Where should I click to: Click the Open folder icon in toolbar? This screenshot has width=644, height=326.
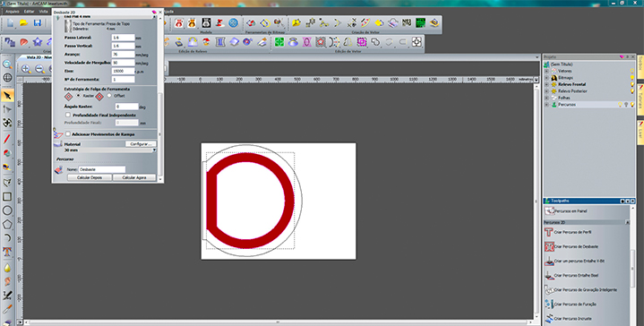pyautogui.click(x=23, y=23)
